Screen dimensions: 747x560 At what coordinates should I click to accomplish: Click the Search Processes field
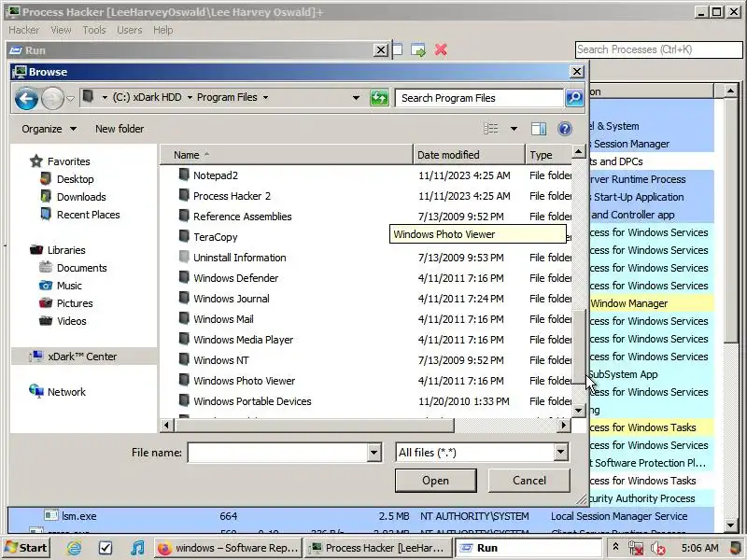click(658, 49)
